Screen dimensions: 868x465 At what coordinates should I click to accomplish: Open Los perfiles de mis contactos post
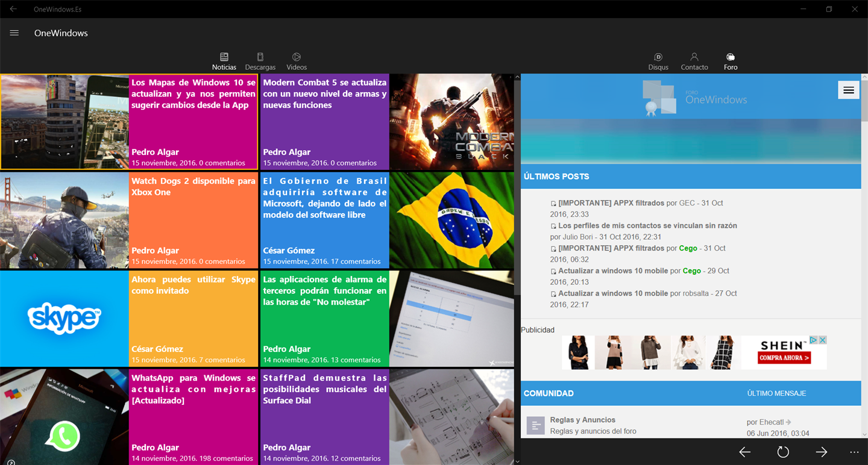click(x=647, y=226)
